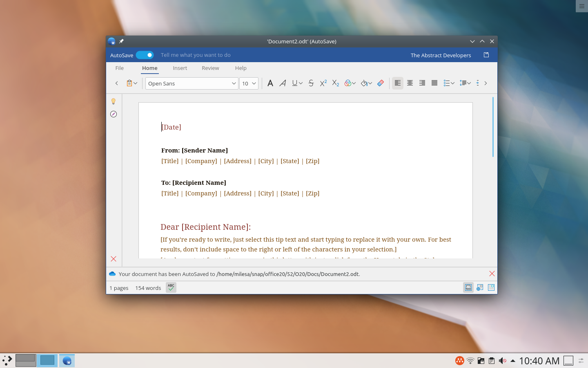Click the 1 pages status indicator
The height and width of the screenshot is (368, 588).
pyautogui.click(x=119, y=288)
